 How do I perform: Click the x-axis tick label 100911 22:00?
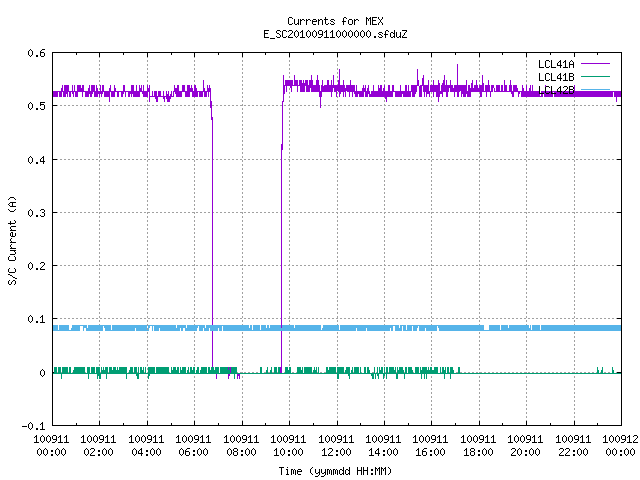[573, 446]
